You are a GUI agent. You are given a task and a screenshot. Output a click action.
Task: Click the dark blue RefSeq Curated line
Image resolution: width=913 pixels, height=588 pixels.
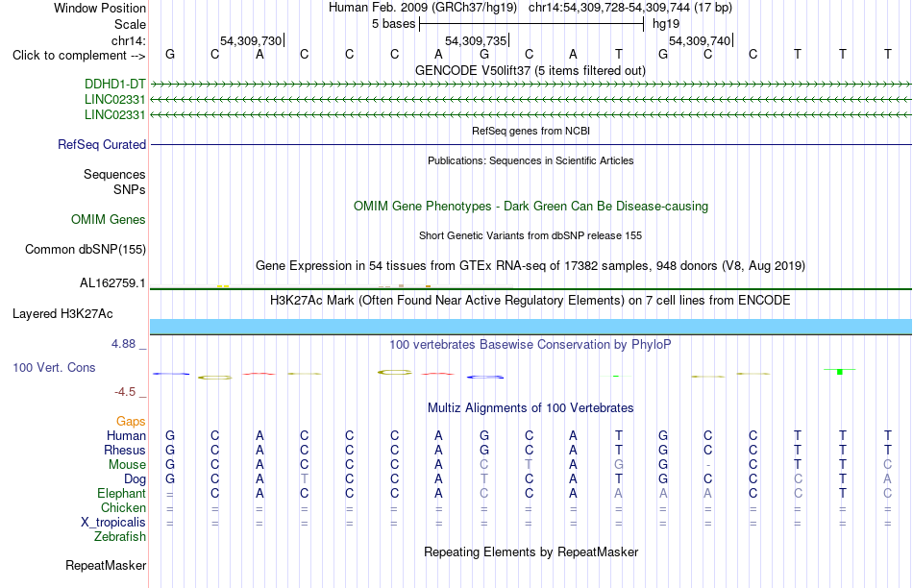pos(531,144)
